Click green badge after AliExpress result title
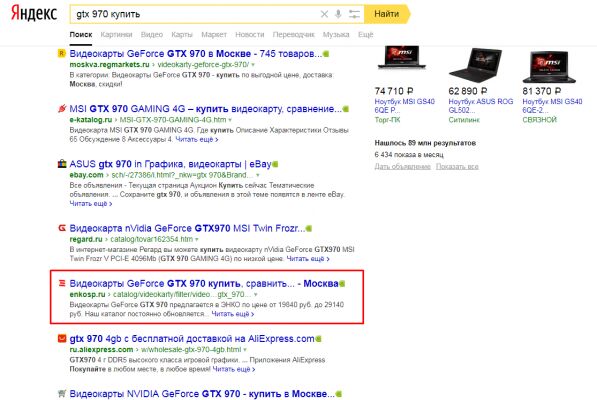The image size is (597, 400). [318, 339]
